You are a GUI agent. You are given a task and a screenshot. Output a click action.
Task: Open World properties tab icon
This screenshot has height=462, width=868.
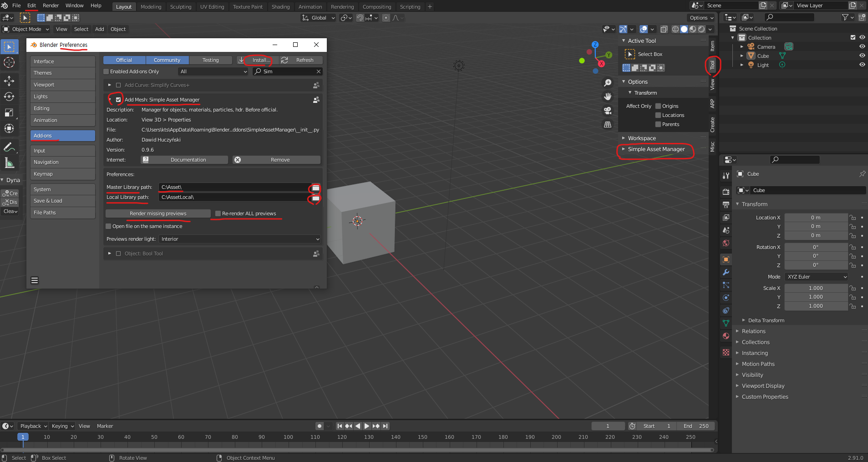726,243
